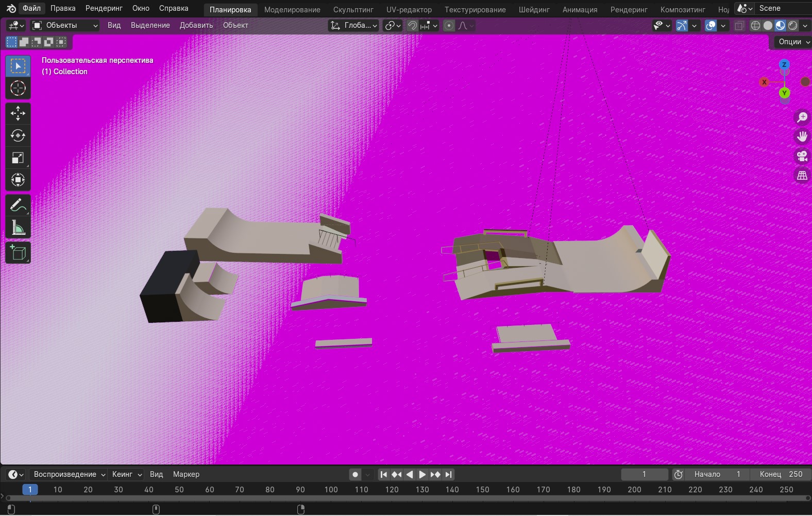The image size is (812, 516).
Task: Choose the extend selection mode icon
Action: (x=24, y=42)
